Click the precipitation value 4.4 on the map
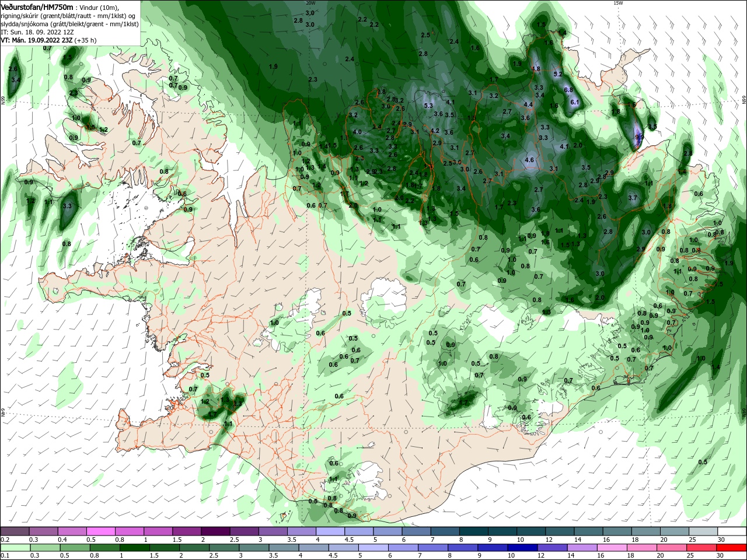Screen dimensions: 747x560 [x=528, y=104]
